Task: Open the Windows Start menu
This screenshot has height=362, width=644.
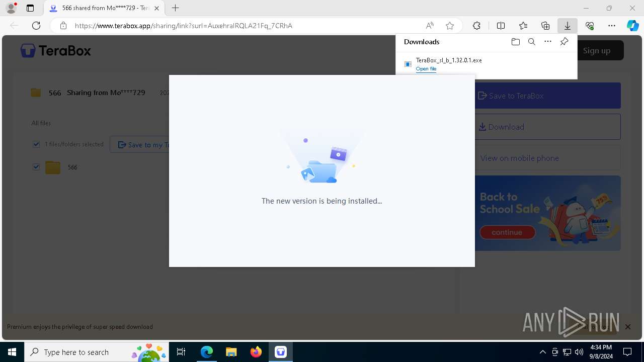Action: point(12,352)
